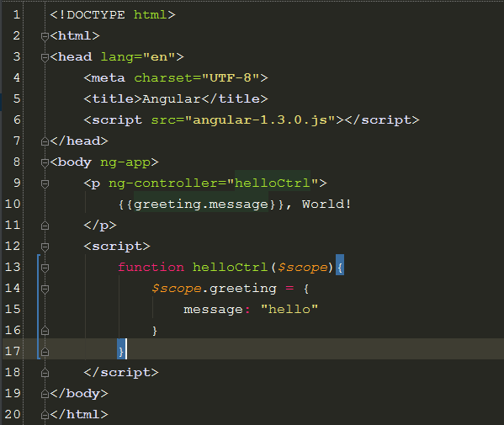
Task: Collapse the body ng-app fold on line 8
Action: coord(45,162)
